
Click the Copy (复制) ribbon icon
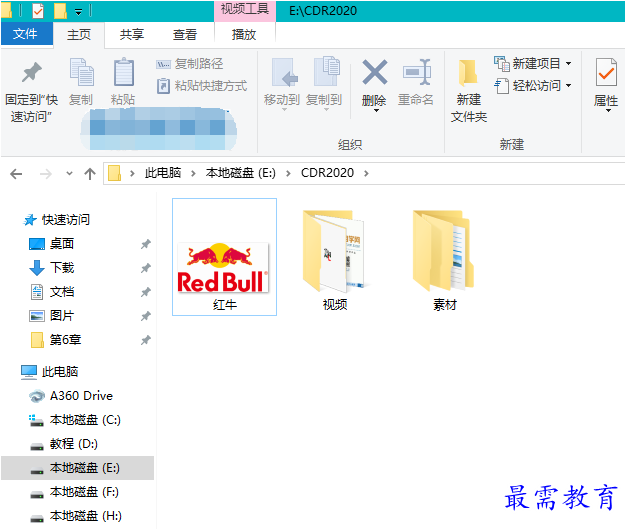[x=81, y=72]
